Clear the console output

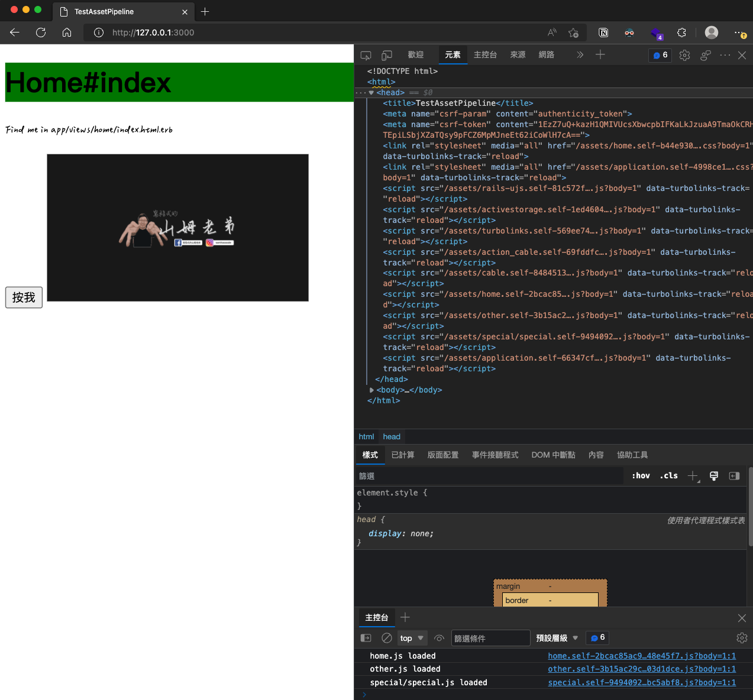tap(387, 638)
